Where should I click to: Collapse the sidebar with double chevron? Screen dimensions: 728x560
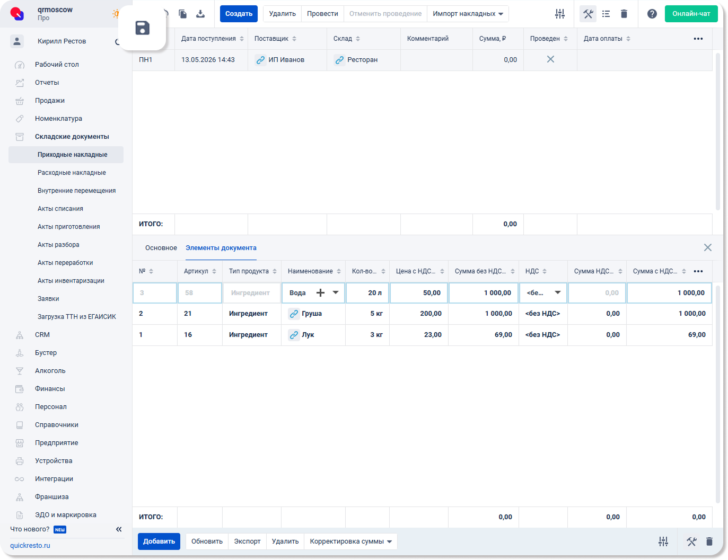[119, 529]
